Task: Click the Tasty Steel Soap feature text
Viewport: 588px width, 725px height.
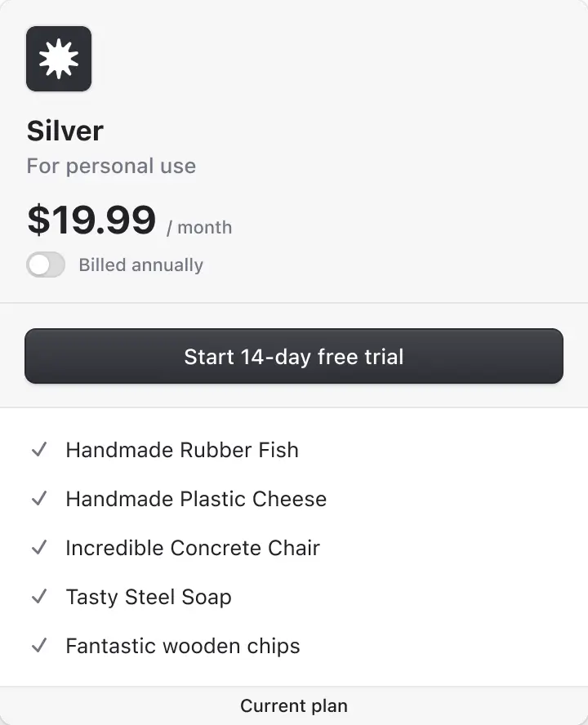Action: coord(149,597)
